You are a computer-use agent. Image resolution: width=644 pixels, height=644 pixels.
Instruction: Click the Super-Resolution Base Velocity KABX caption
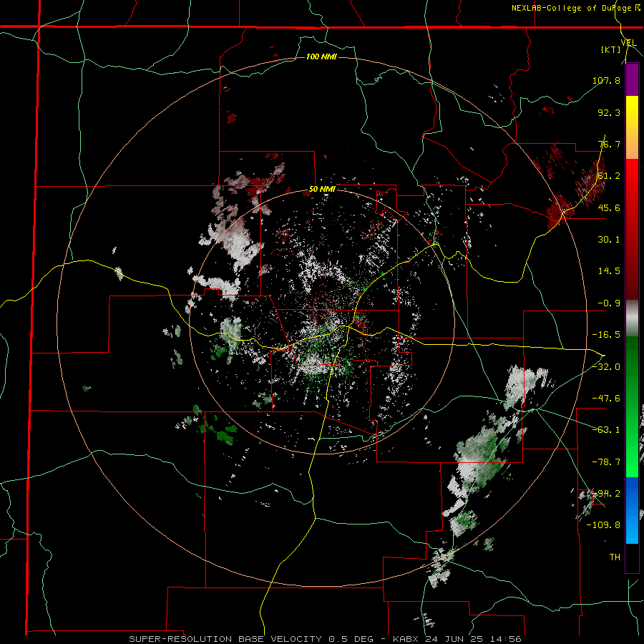point(326,639)
